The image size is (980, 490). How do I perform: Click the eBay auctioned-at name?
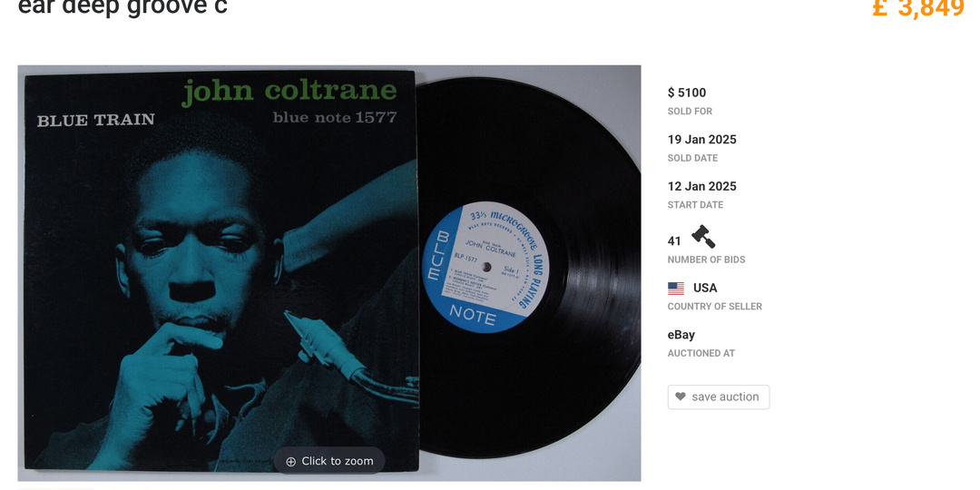(681, 335)
